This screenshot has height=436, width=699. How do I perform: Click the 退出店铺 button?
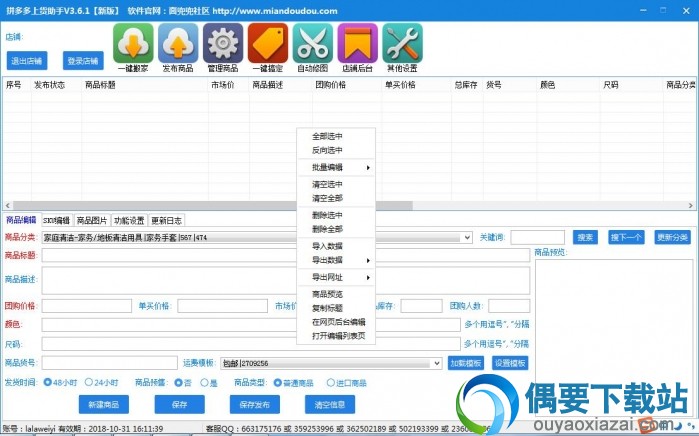27,61
